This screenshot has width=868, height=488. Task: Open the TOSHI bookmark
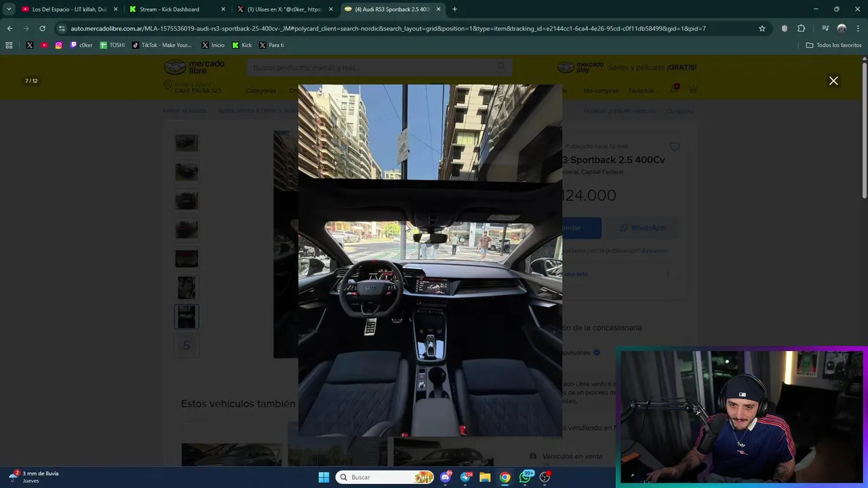[x=113, y=45]
